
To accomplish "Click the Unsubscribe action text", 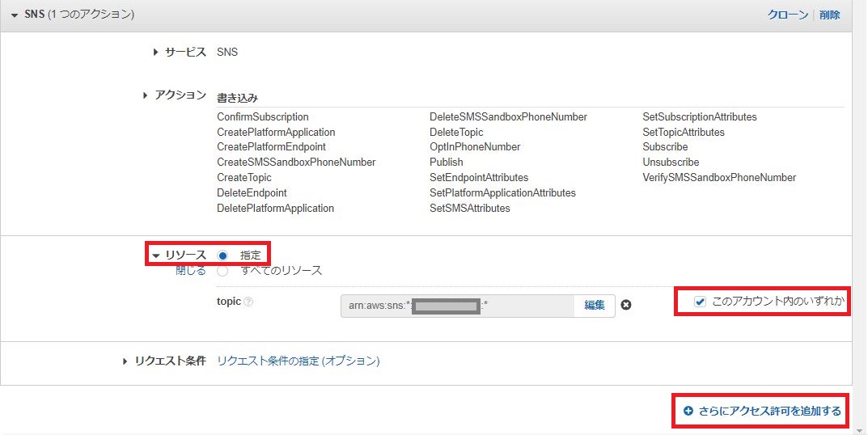I will [x=671, y=163].
